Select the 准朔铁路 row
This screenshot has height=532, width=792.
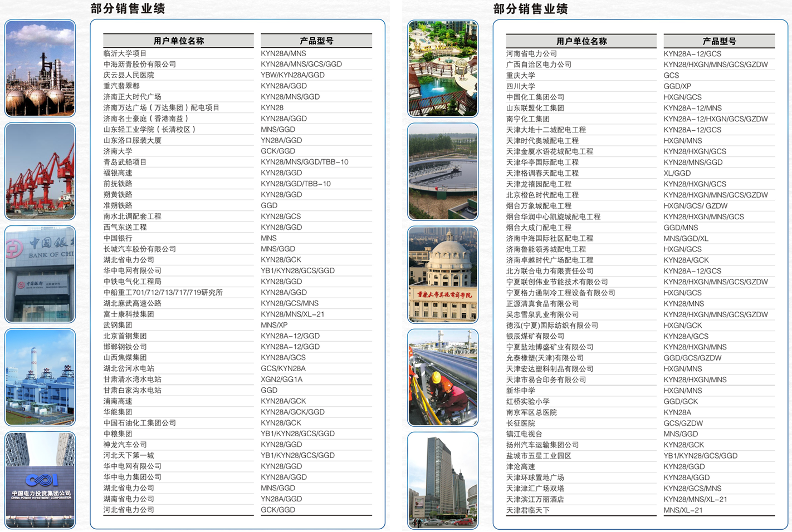pyautogui.click(x=237, y=205)
